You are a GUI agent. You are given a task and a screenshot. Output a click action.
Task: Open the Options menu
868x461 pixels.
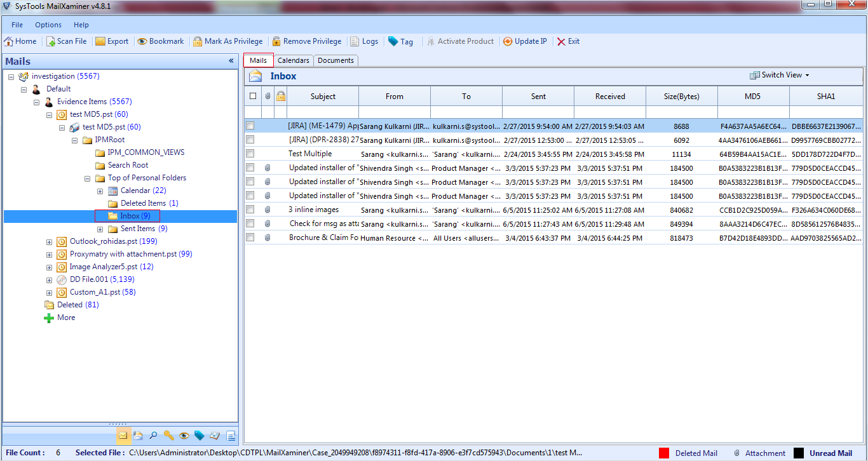point(48,24)
